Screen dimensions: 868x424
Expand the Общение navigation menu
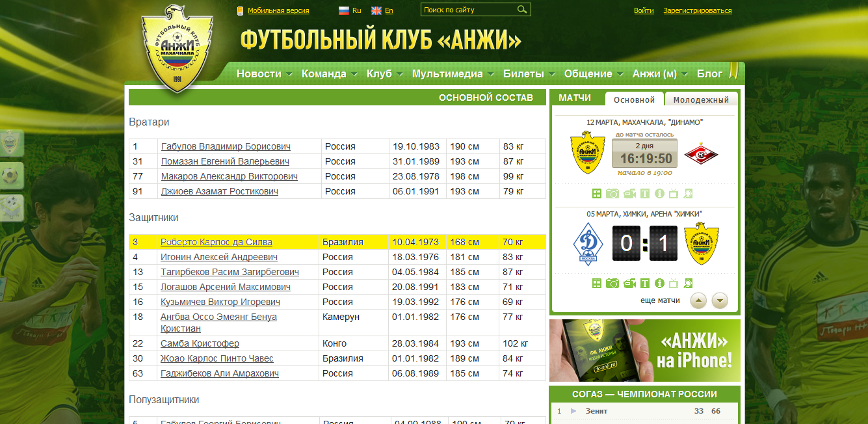point(594,73)
